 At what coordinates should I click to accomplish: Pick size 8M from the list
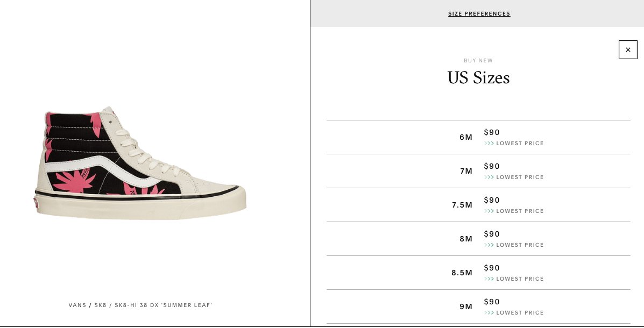478,239
